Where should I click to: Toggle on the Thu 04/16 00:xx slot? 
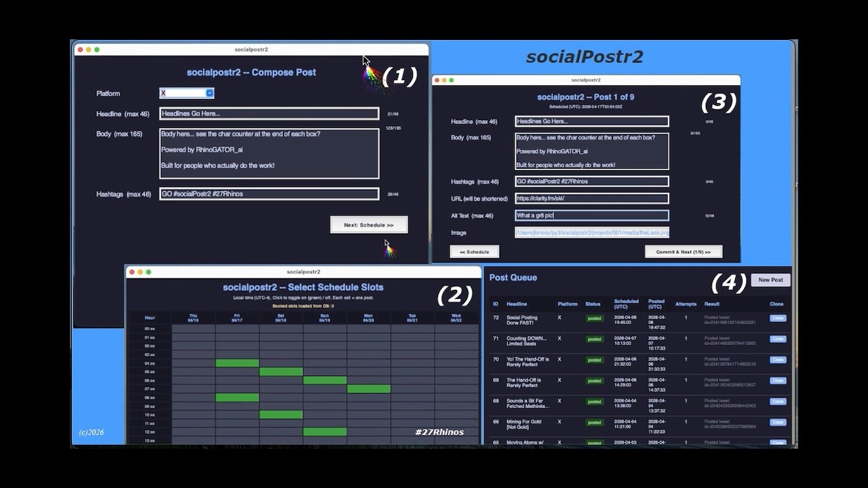click(194, 329)
